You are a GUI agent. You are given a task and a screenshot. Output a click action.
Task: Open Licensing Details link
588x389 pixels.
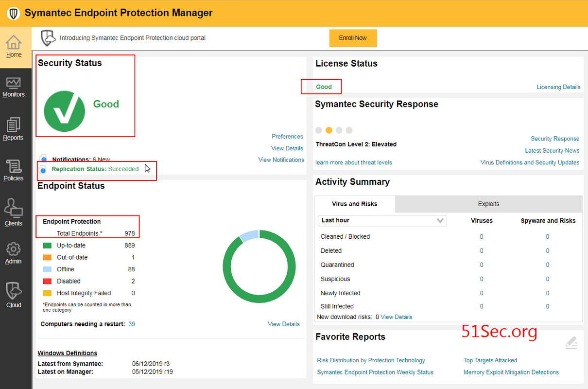pyautogui.click(x=558, y=87)
